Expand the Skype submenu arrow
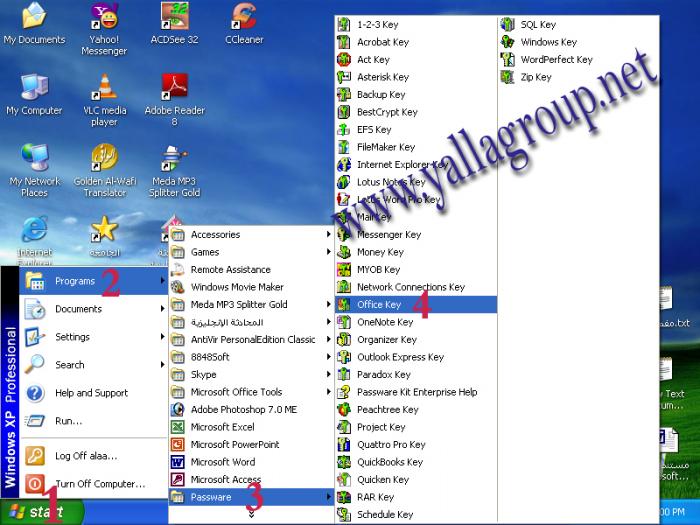Screen dimensions: 700x525 pyautogui.click(x=329, y=375)
